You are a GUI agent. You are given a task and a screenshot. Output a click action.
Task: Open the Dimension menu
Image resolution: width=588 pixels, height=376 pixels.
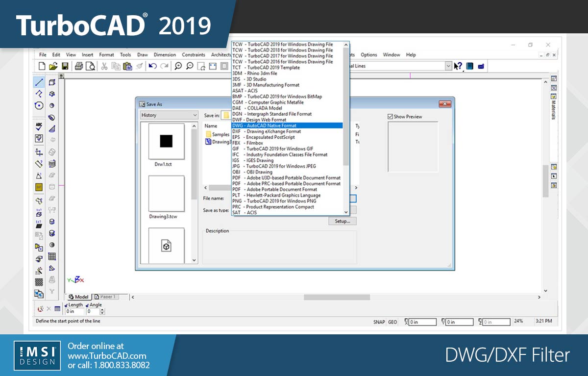pos(165,55)
